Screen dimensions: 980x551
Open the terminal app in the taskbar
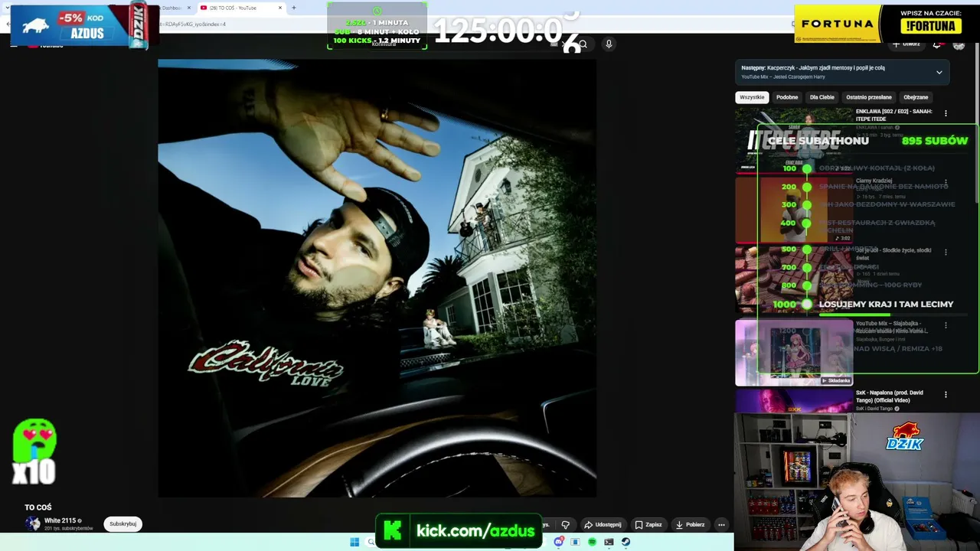click(x=609, y=542)
